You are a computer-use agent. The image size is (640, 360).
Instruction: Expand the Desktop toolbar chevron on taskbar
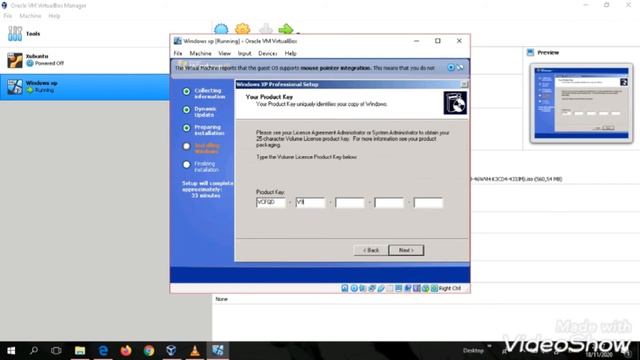click(x=489, y=346)
